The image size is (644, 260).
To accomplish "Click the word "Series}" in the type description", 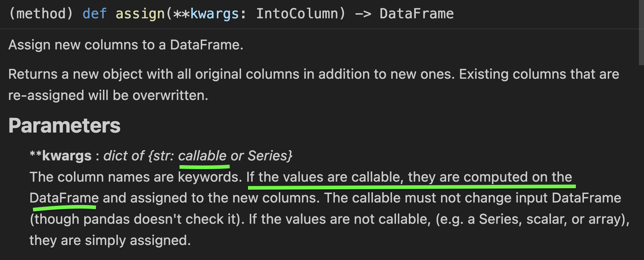I will tap(270, 156).
